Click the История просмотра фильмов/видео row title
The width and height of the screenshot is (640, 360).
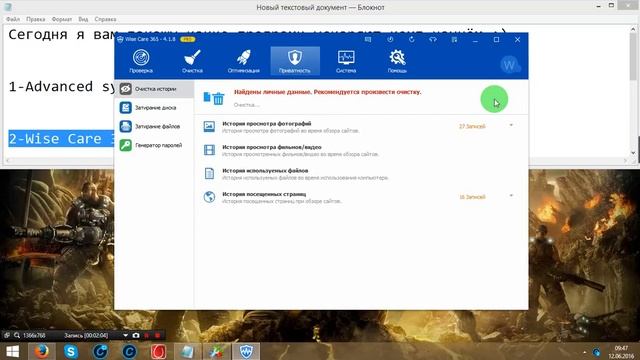coord(272,147)
